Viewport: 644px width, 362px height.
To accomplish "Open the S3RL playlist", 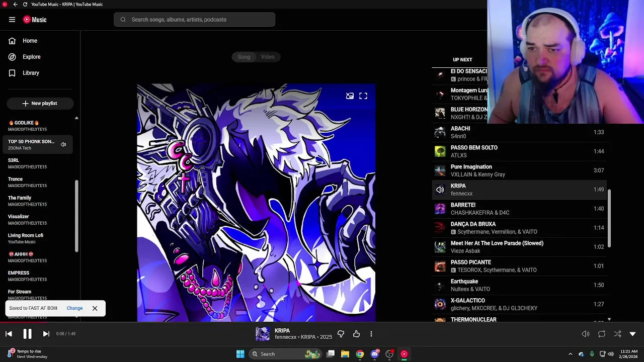I will [38, 163].
